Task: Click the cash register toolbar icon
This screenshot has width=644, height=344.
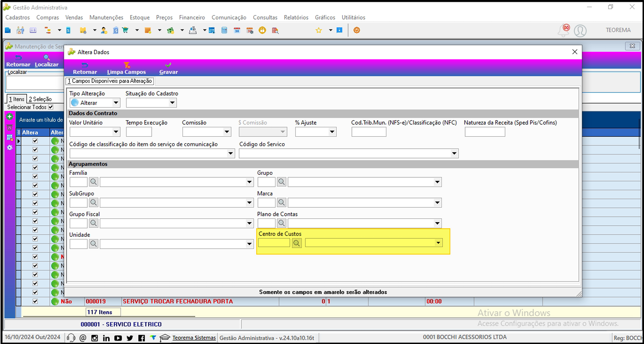Action: tap(193, 30)
